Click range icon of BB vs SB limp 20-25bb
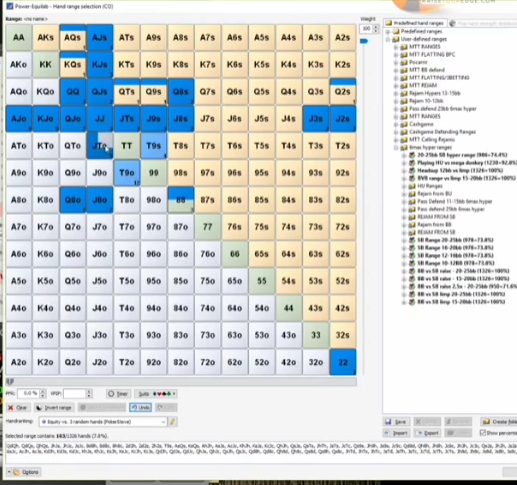The width and height of the screenshot is (517, 485). coord(412,294)
